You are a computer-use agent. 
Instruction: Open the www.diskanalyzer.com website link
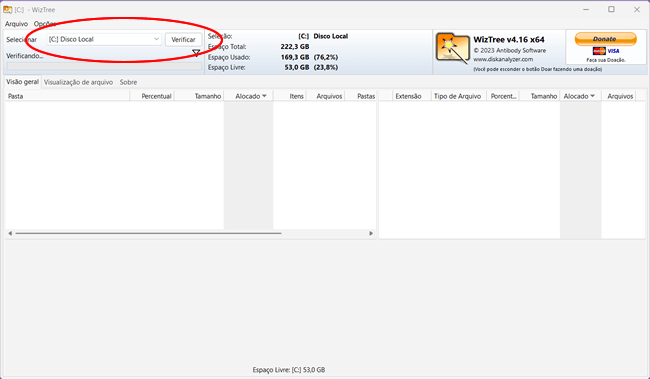coord(503,59)
